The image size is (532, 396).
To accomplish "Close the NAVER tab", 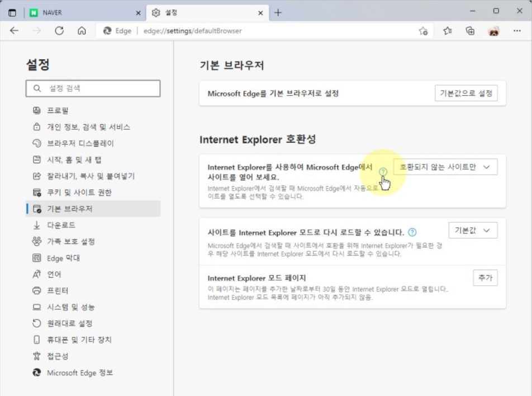I will click(138, 13).
